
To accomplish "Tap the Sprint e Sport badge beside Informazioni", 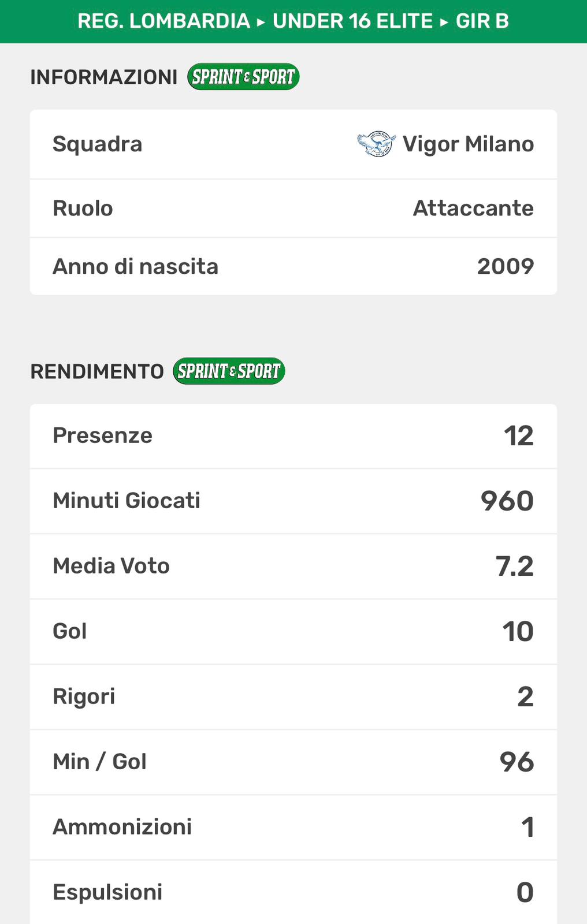I will [x=243, y=77].
